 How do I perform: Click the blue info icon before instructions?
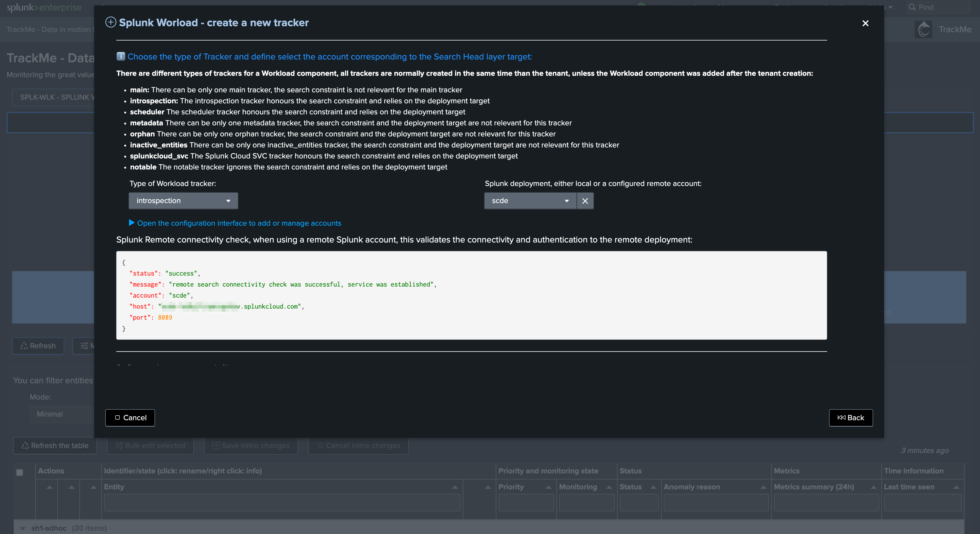pyautogui.click(x=121, y=56)
